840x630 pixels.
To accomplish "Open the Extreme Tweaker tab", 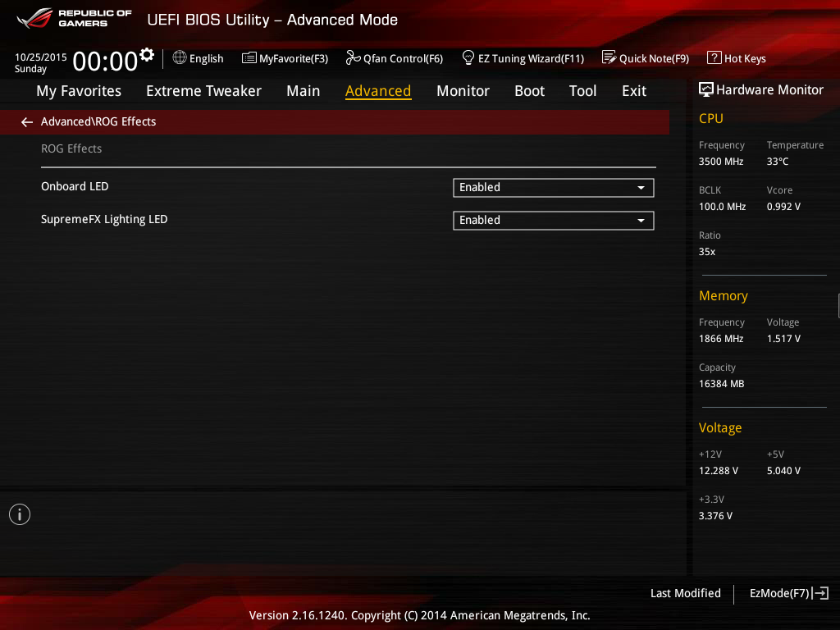I will pyautogui.click(x=203, y=91).
